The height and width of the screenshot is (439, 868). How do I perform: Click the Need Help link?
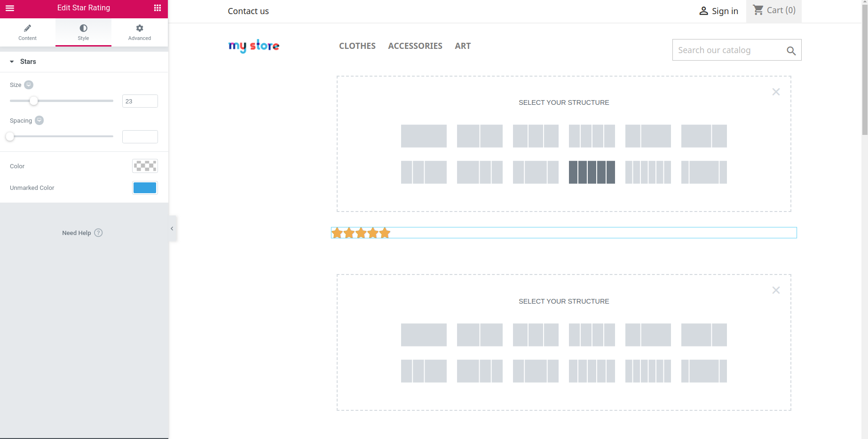click(x=77, y=233)
